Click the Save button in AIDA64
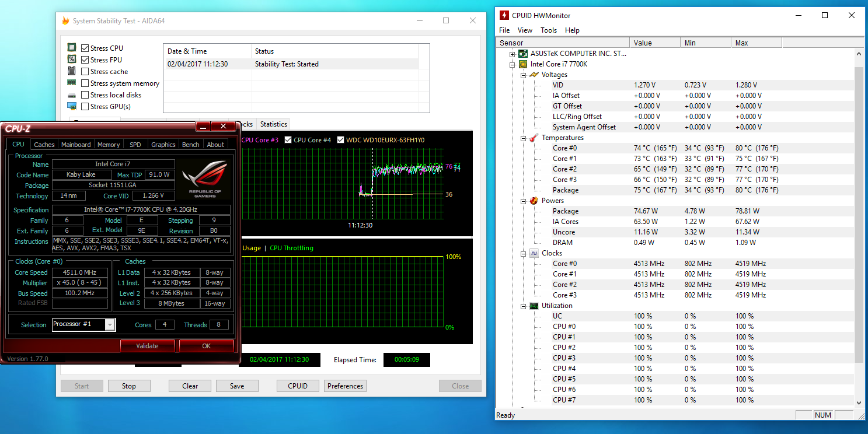Viewport: 868px width, 434px height. tap(237, 386)
